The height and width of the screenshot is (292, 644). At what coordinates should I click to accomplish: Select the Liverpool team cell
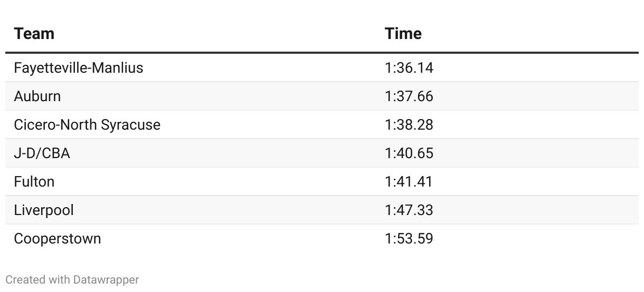(44, 210)
